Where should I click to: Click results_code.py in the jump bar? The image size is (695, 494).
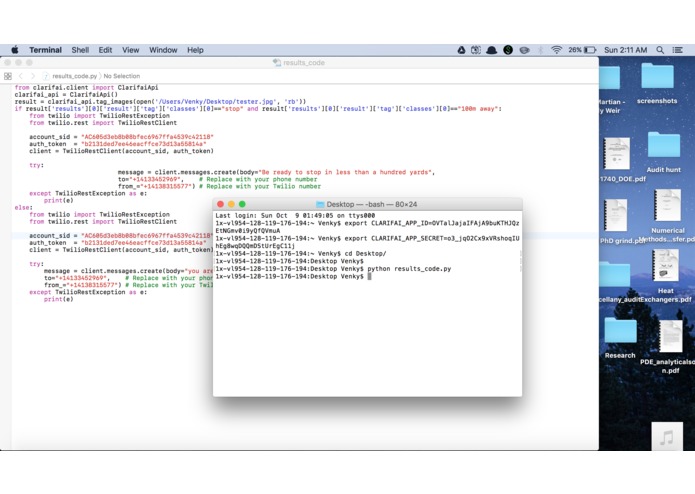pos(74,76)
